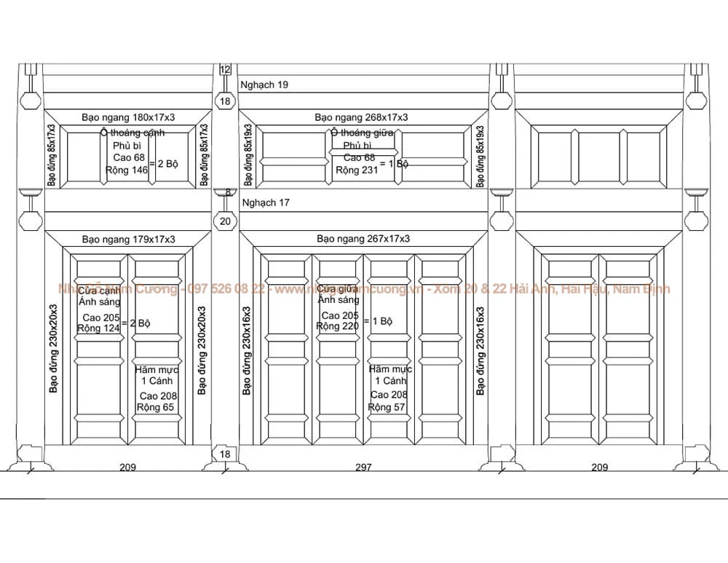The width and height of the screenshot is (728, 563).
Task: Select the 297 width dimension at bottom
Action: (363, 468)
